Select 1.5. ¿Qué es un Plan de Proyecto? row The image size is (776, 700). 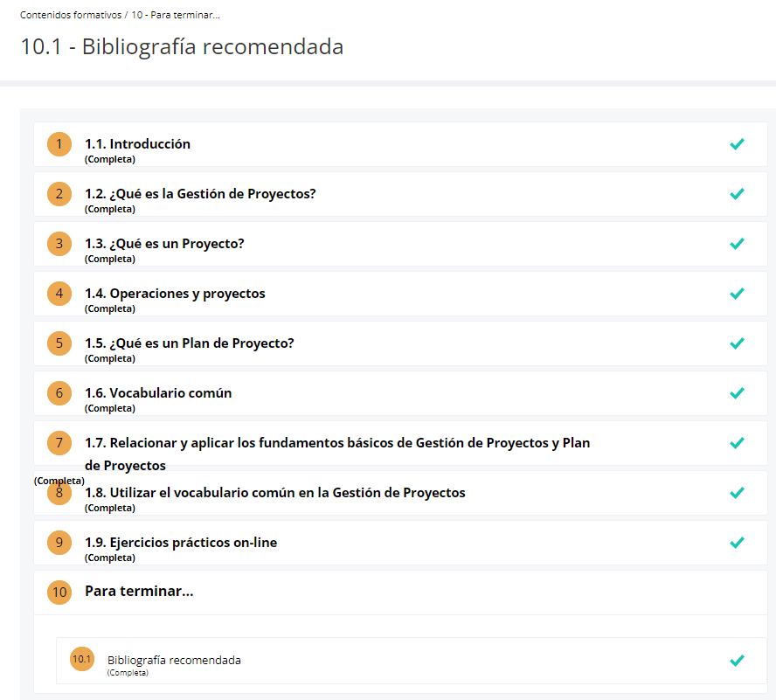click(400, 343)
